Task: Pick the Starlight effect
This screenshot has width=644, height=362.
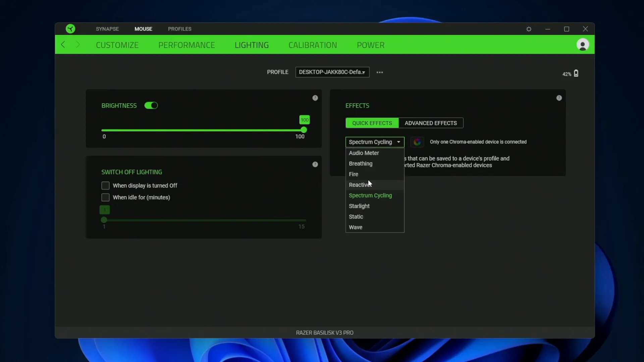Action: pyautogui.click(x=375, y=206)
